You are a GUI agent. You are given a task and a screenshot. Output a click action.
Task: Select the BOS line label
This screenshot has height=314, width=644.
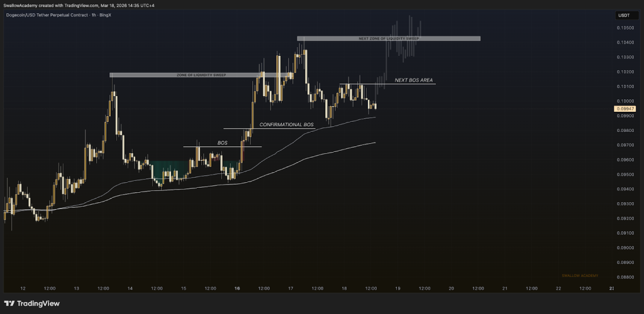click(x=223, y=143)
